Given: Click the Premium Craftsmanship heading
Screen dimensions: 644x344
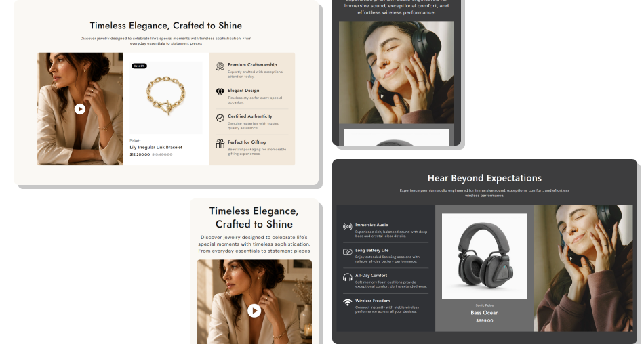Looking at the screenshot, I should (252, 64).
